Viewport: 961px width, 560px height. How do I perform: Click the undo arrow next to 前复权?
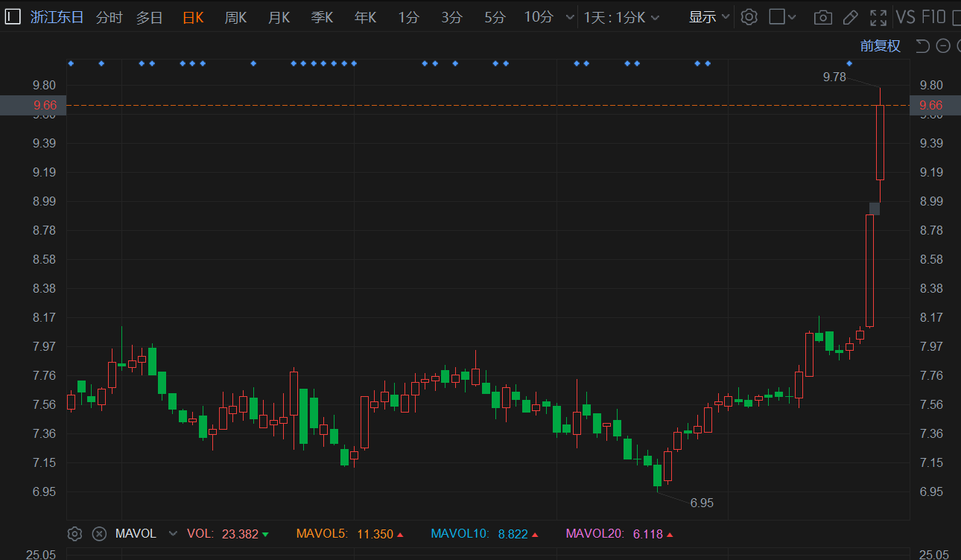tap(922, 46)
